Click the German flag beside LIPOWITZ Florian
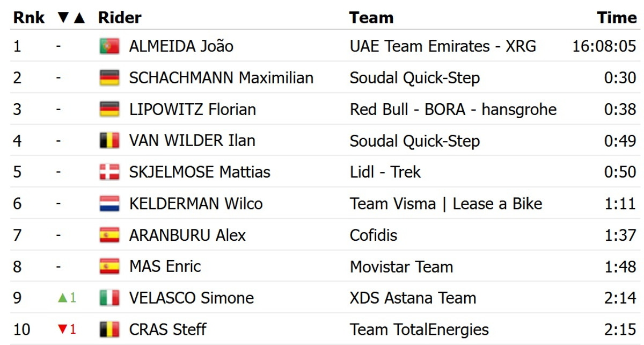The height and width of the screenshot is (345, 644). [x=109, y=110]
